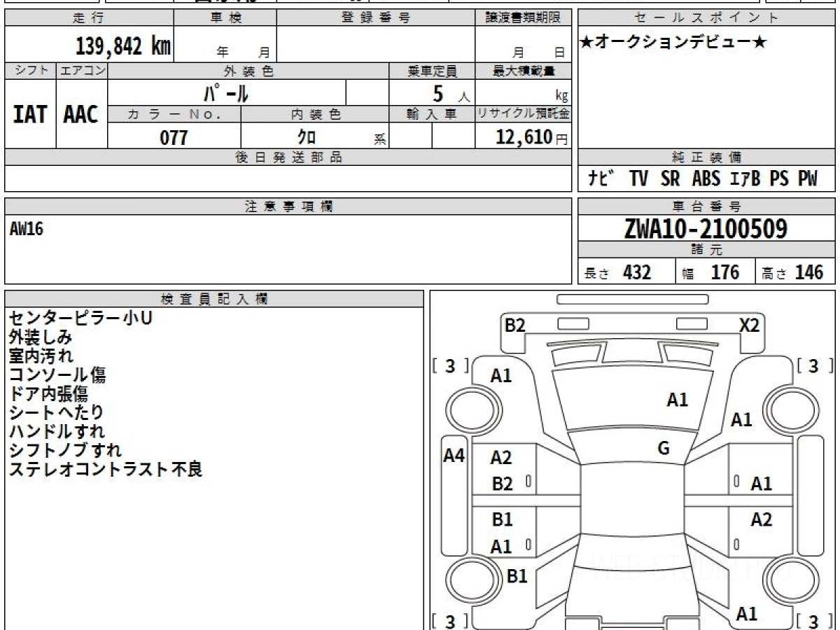Select the IAT shift value
840x630 pixels.
click(x=30, y=114)
